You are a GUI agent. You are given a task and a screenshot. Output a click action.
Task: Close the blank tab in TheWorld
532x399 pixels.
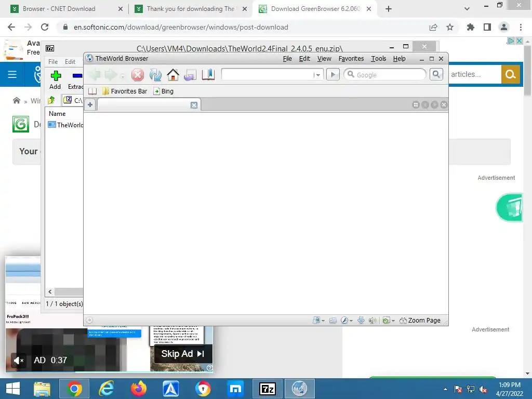point(194,105)
